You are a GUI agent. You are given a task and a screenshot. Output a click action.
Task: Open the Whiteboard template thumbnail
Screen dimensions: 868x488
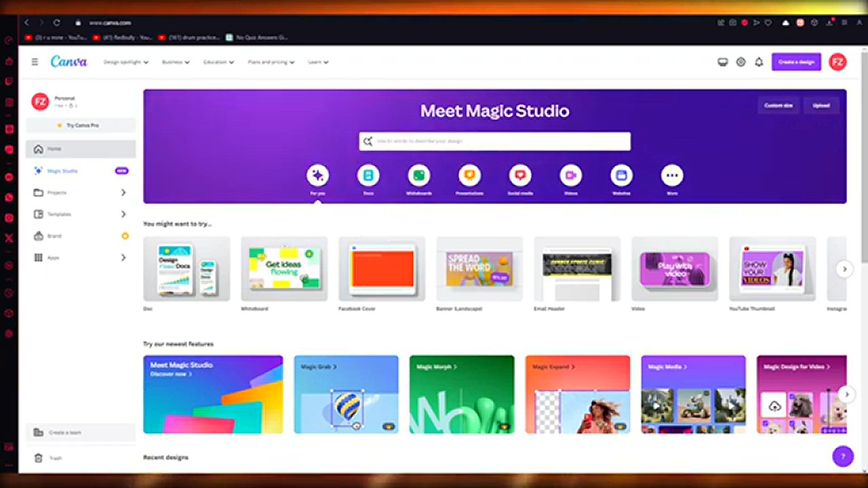(284, 269)
